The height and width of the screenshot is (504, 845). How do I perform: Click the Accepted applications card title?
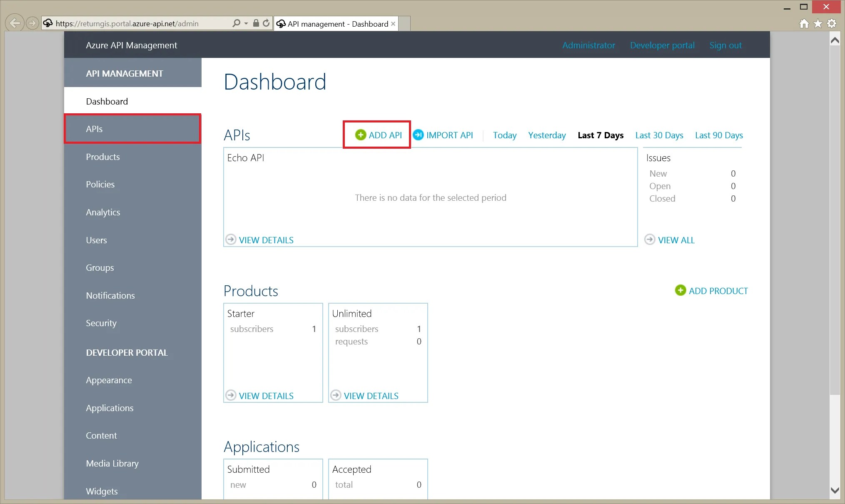(x=351, y=469)
